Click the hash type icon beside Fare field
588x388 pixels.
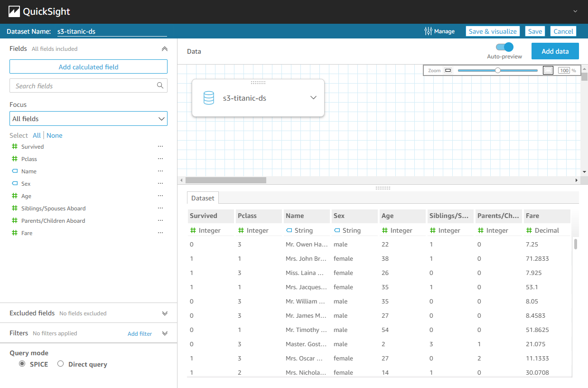pos(15,233)
